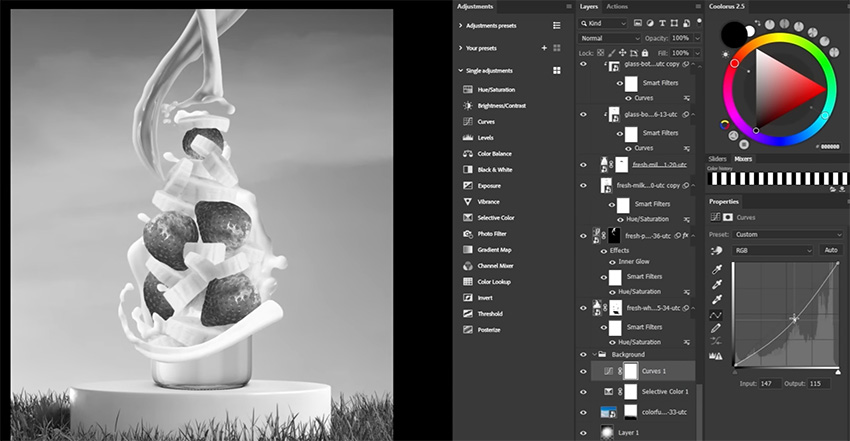Open the Normal blend mode dropdown
The height and width of the screenshot is (441, 850).
click(x=610, y=38)
